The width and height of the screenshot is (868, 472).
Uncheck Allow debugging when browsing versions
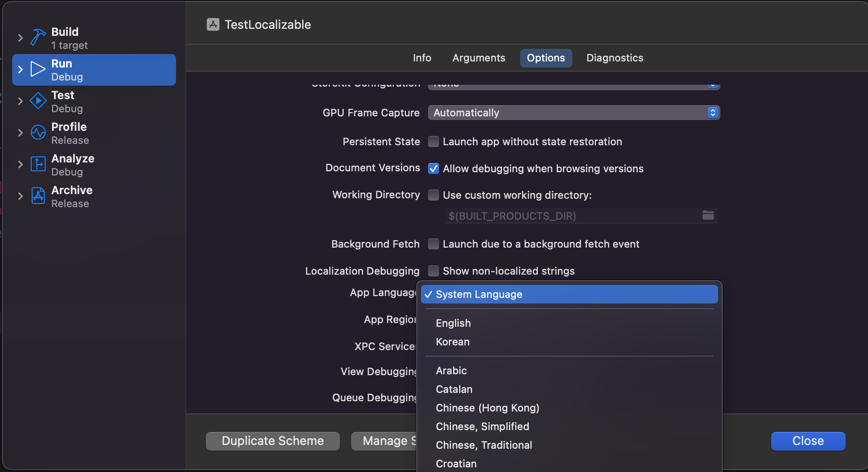pos(434,169)
